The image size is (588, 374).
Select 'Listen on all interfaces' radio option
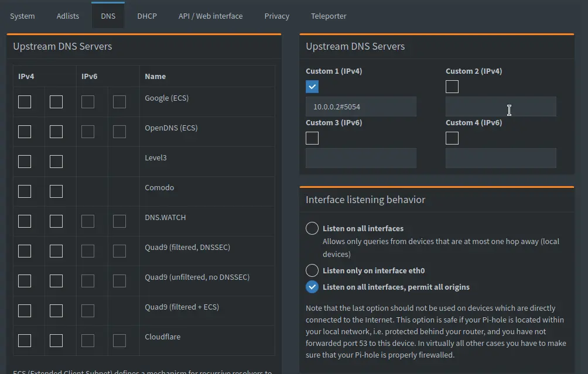click(x=312, y=228)
